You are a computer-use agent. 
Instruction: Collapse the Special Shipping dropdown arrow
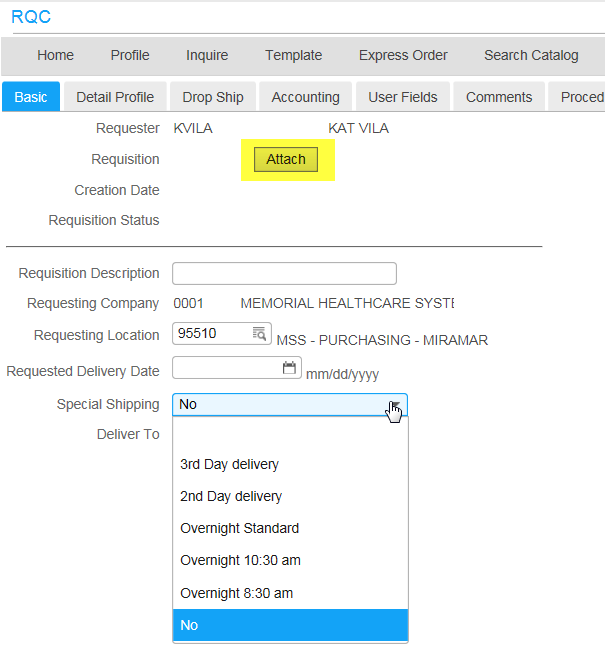pos(395,404)
